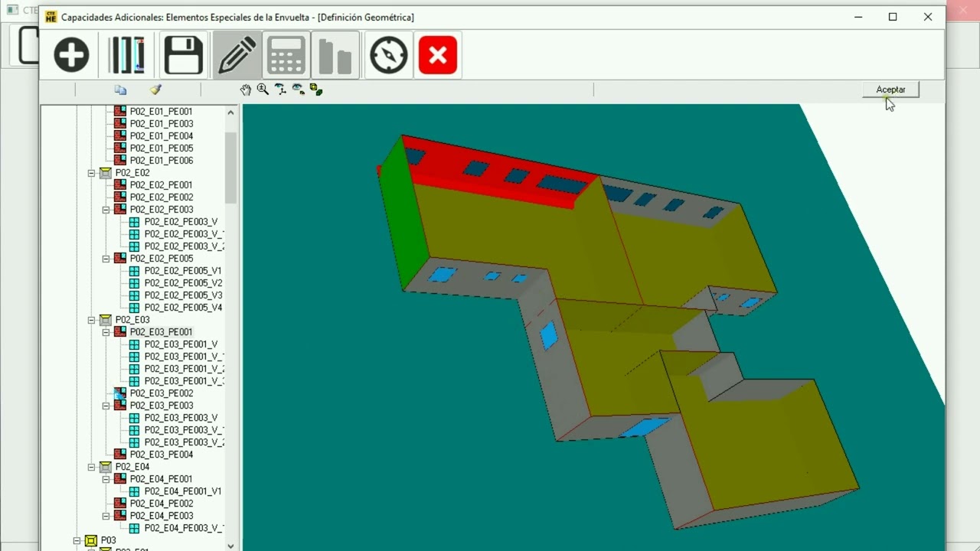This screenshot has width=980, height=551.
Task: Close the Capacidades Adicionales window
Action: tap(928, 17)
